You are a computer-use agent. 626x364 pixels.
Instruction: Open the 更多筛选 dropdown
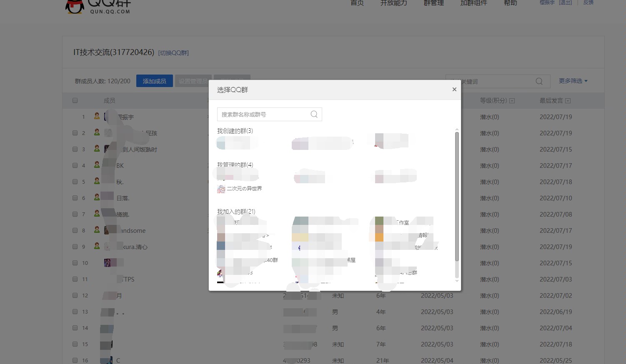pos(573,81)
